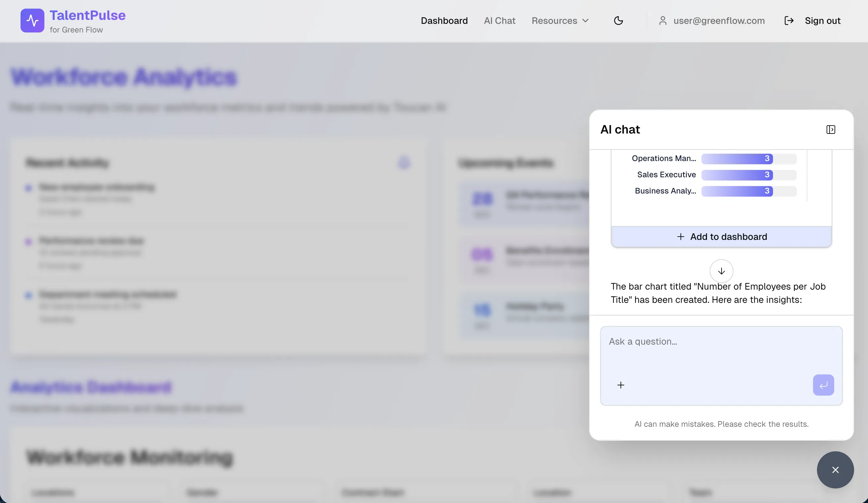Focus the Ask a question input field
The width and height of the screenshot is (868, 503).
click(721, 365)
